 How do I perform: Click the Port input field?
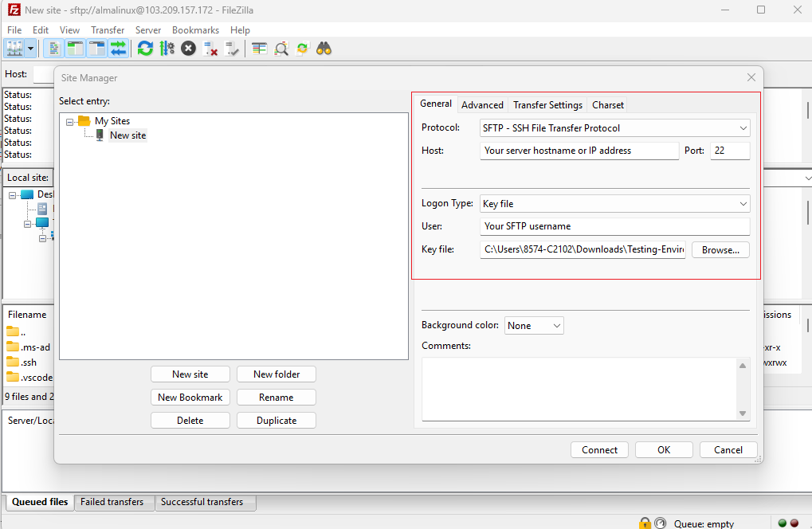730,151
